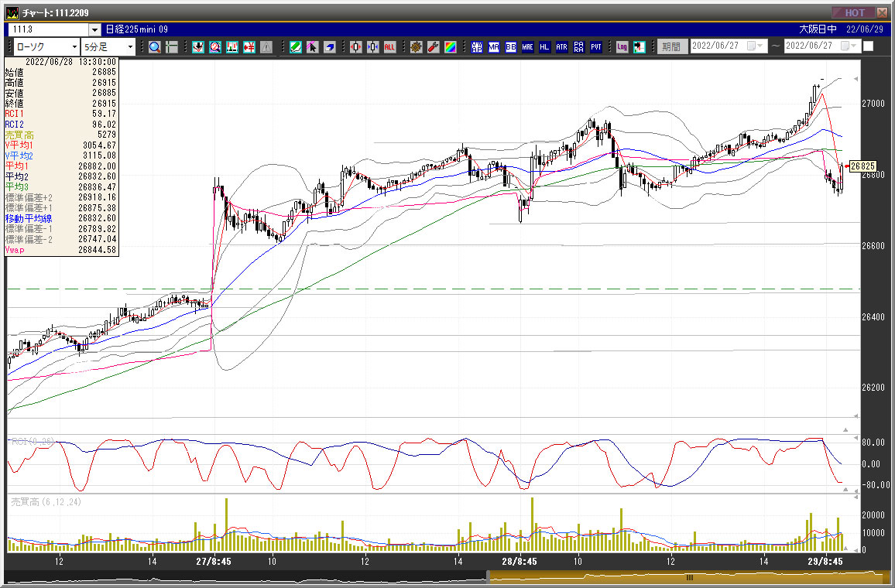The width and height of the screenshot is (895, 588).
Task: Click the red ALL display button
Action: click(389, 46)
